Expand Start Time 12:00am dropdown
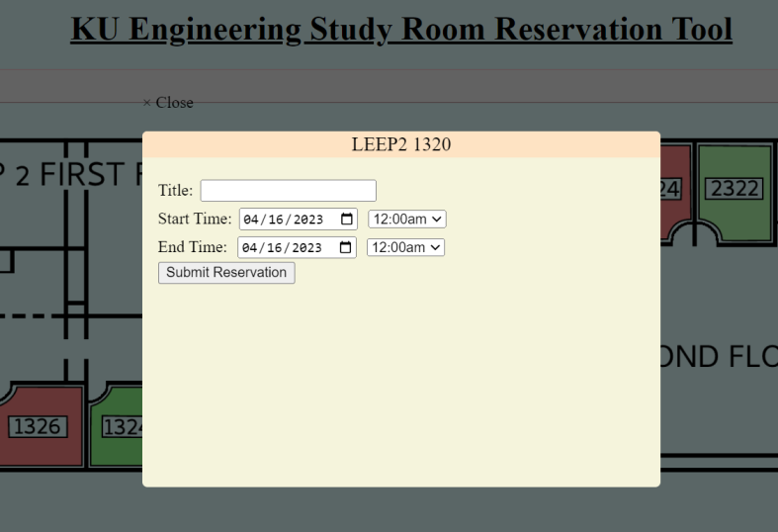This screenshot has width=778, height=532. 407,219
